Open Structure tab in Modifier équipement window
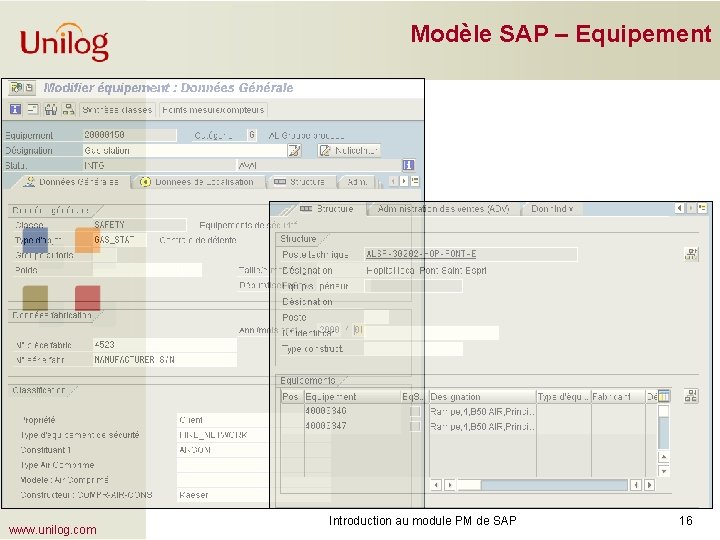This screenshot has height=540, width=720. click(x=301, y=182)
